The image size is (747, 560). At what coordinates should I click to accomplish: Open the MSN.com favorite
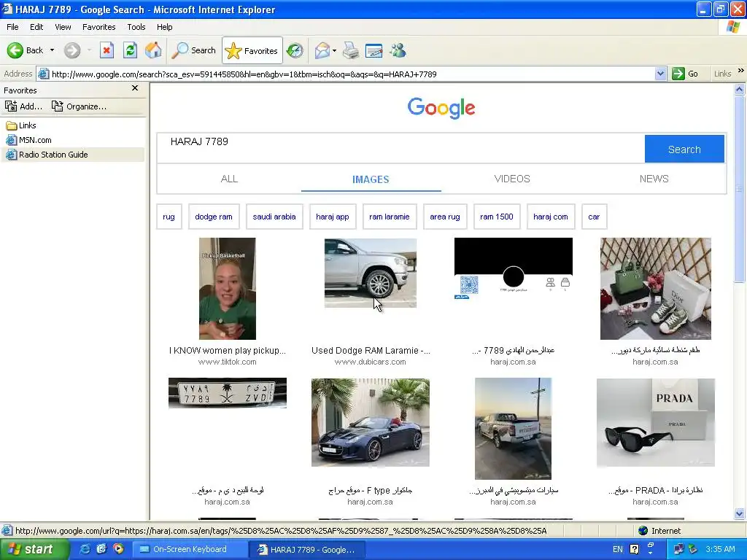[28, 140]
